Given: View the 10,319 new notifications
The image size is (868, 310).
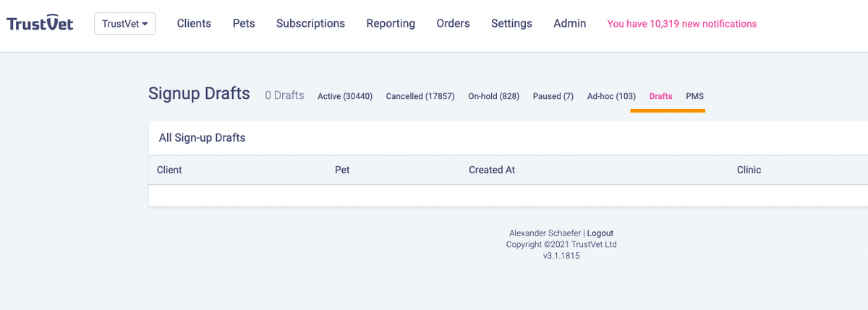Looking at the screenshot, I should [682, 24].
